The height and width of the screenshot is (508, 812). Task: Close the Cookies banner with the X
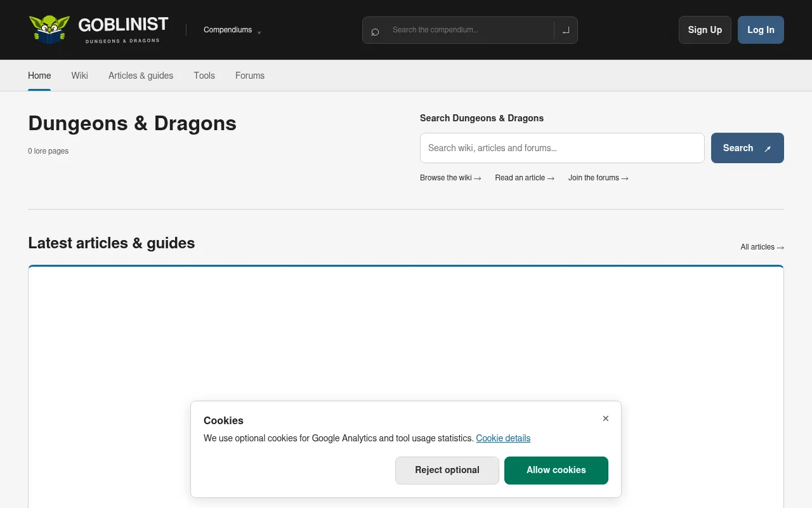606,418
